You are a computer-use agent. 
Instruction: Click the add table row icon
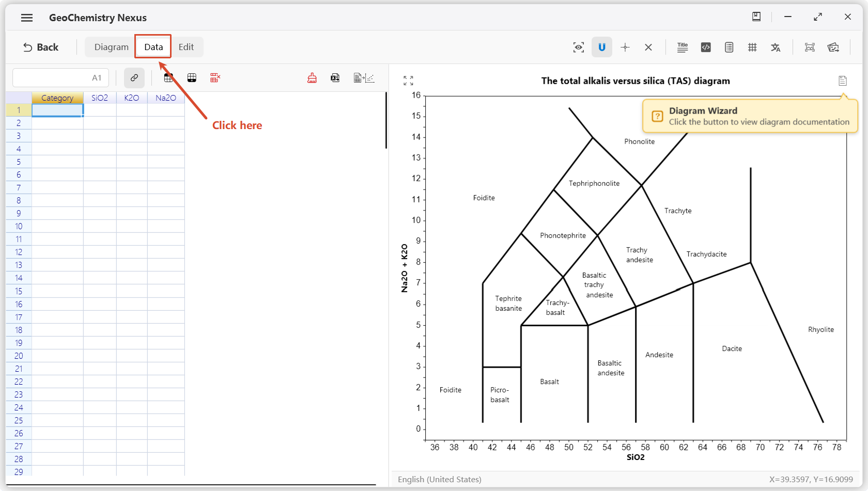192,78
